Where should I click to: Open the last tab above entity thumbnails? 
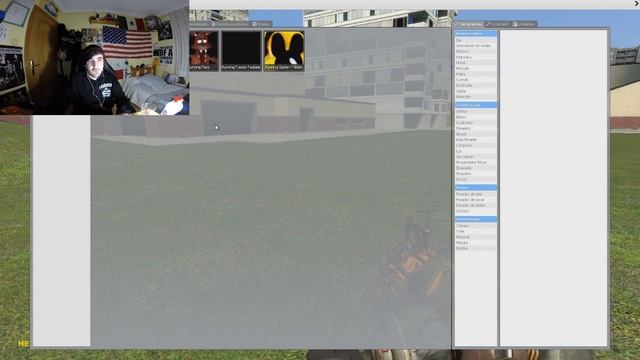(x=262, y=24)
